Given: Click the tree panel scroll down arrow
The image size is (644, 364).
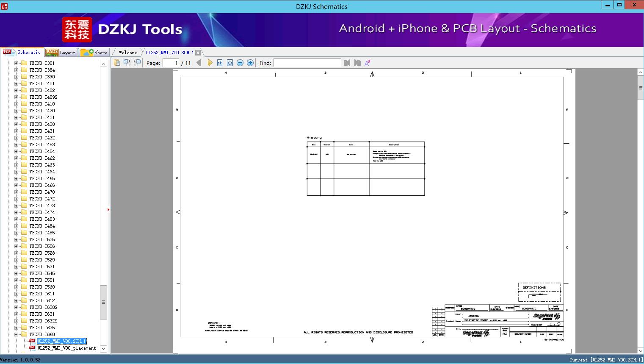Looking at the screenshot, I should (x=103, y=349).
